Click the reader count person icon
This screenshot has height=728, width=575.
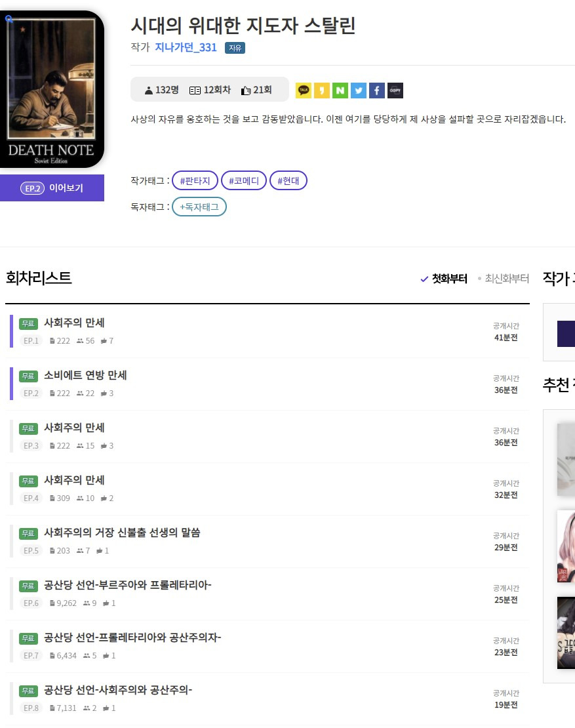point(149,91)
